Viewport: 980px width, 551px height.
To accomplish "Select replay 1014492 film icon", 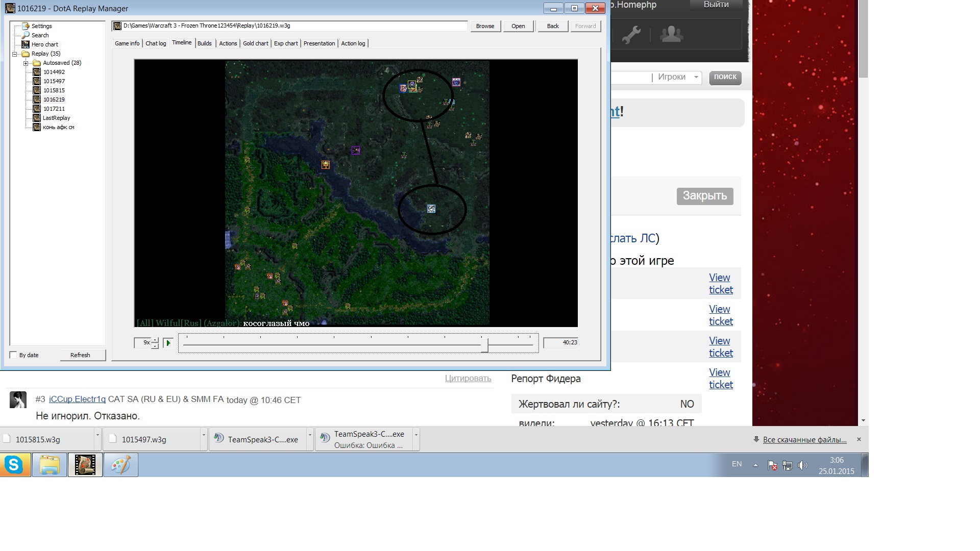I will tap(37, 72).
